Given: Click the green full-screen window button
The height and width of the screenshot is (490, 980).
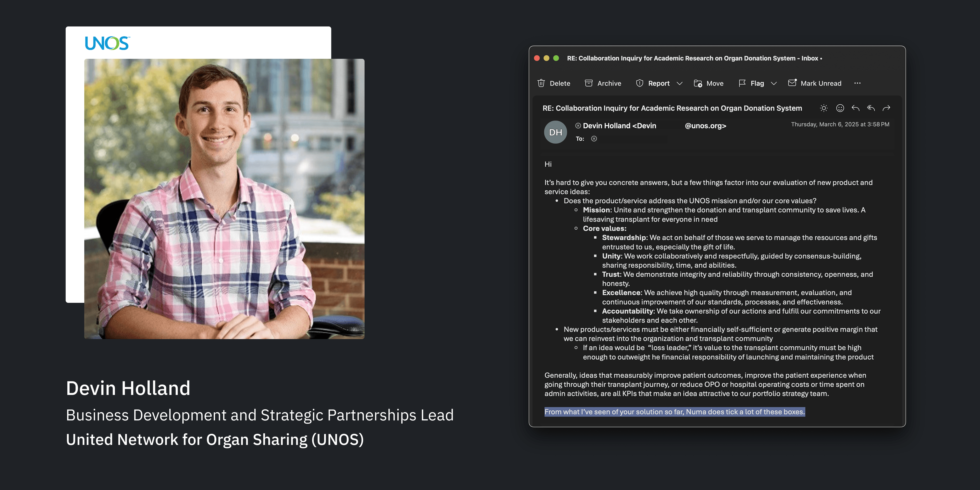Looking at the screenshot, I should click(556, 58).
